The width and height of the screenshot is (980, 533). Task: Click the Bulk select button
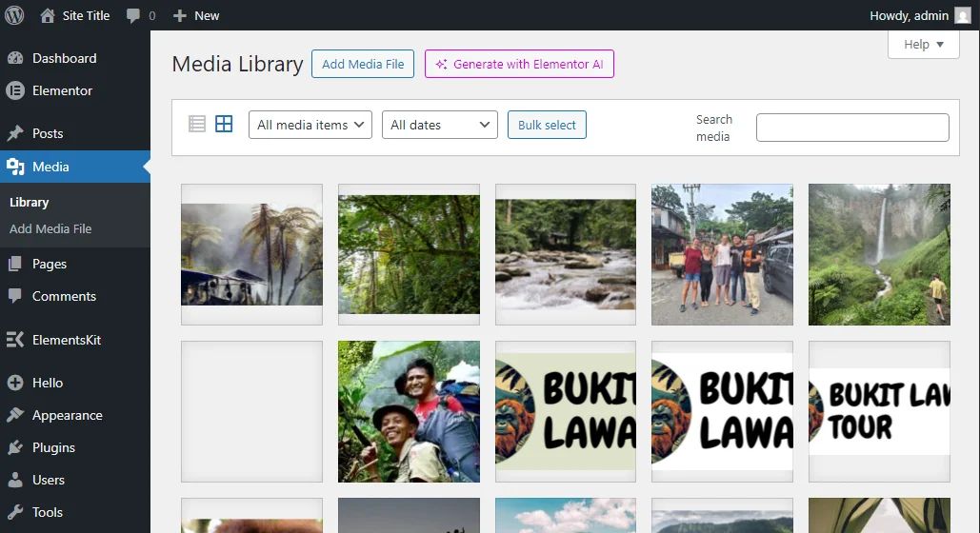[547, 125]
